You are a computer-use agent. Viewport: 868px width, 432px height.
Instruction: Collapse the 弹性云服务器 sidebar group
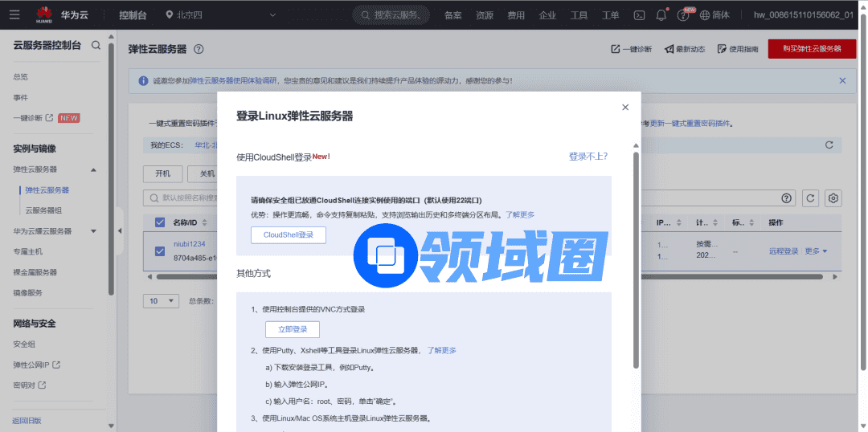pyautogui.click(x=93, y=169)
